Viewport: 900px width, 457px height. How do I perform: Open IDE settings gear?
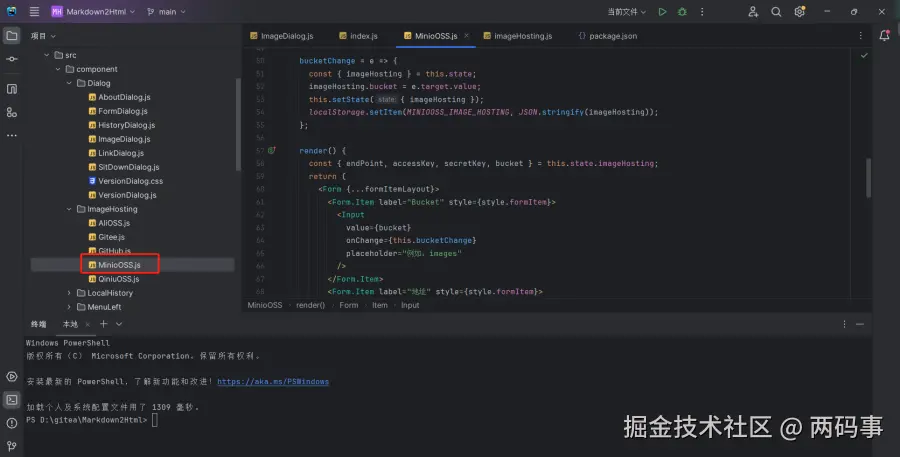point(800,11)
